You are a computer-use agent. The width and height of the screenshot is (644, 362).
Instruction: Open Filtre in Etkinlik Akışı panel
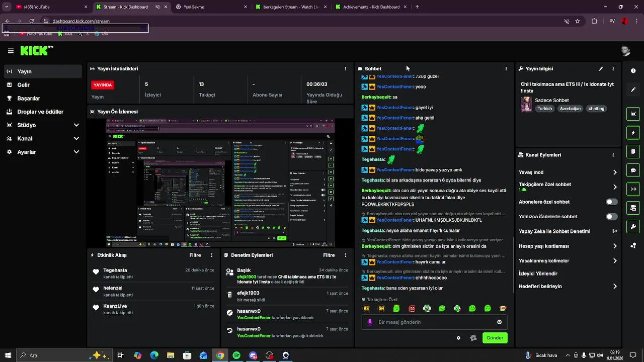(x=195, y=255)
